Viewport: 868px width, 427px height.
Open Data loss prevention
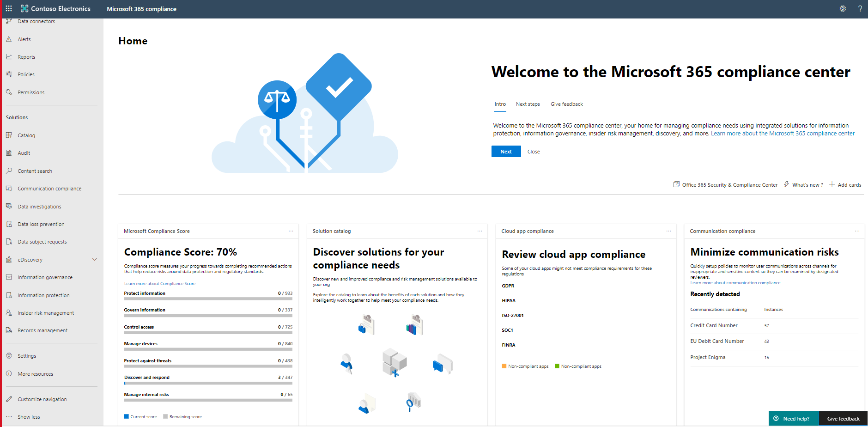click(41, 224)
